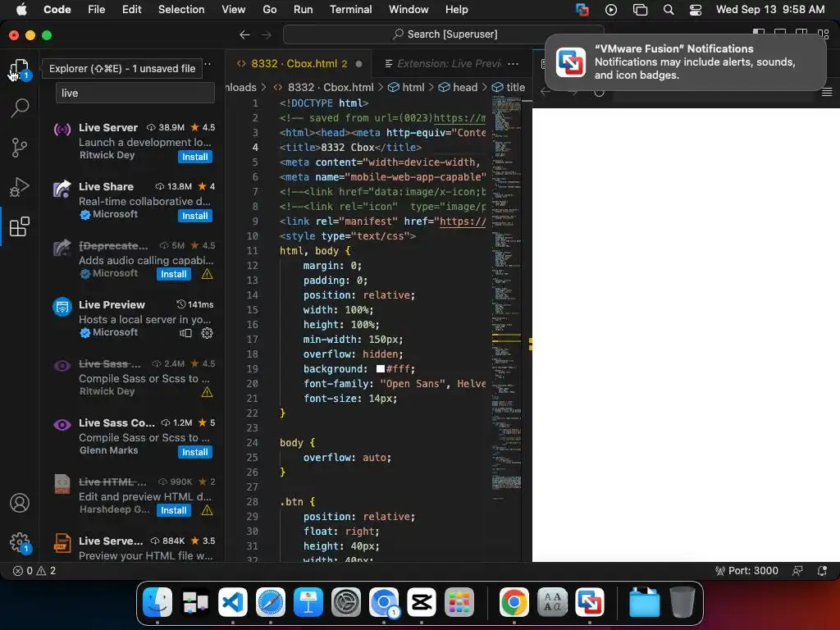This screenshot has height=630, width=840.
Task: Click 8332 · Cbox.html breadcrumb
Action: tap(323, 87)
